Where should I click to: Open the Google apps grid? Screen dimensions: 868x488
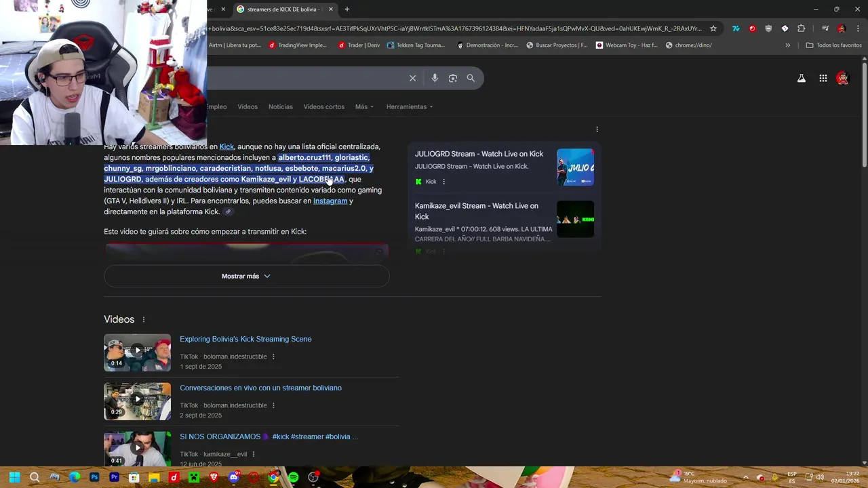pos(823,79)
